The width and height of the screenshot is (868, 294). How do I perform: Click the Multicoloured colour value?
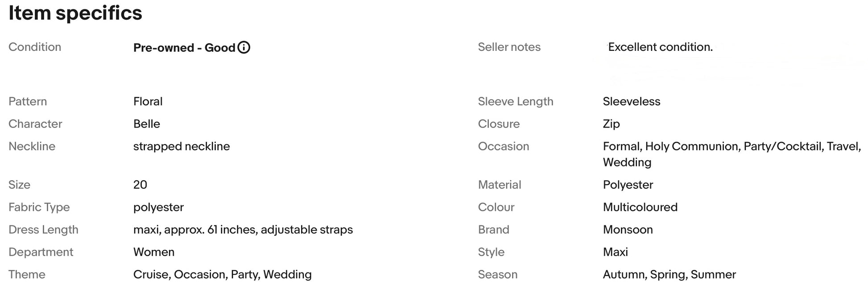pos(640,207)
